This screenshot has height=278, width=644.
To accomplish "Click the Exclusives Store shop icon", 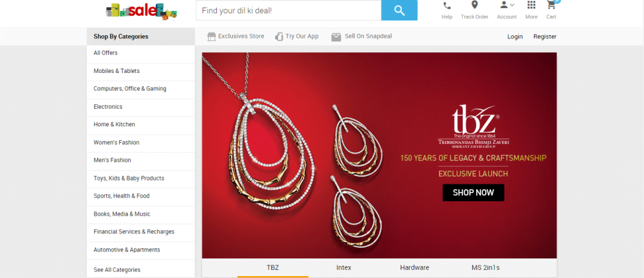I will tap(211, 36).
